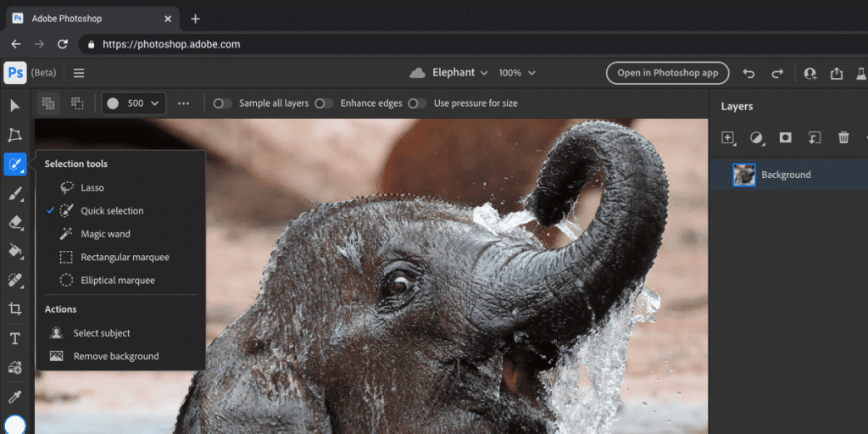Enable Sample all layers toggle
Image resolution: width=868 pixels, height=434 pixels.
(222, 103)
